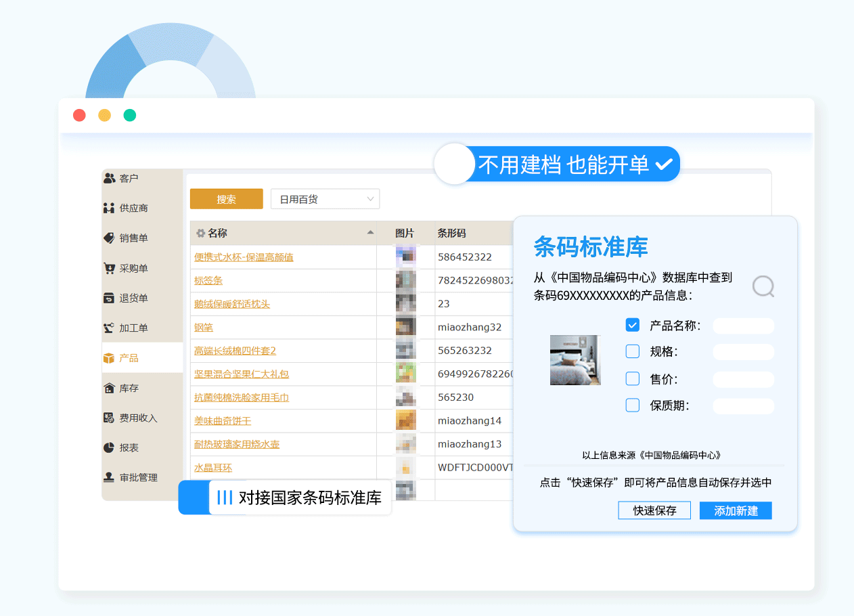Screen dimensions: 854x616
Task: Tick the 售价 checkbox
Action: pyautogui.click(x=632, y=378)
